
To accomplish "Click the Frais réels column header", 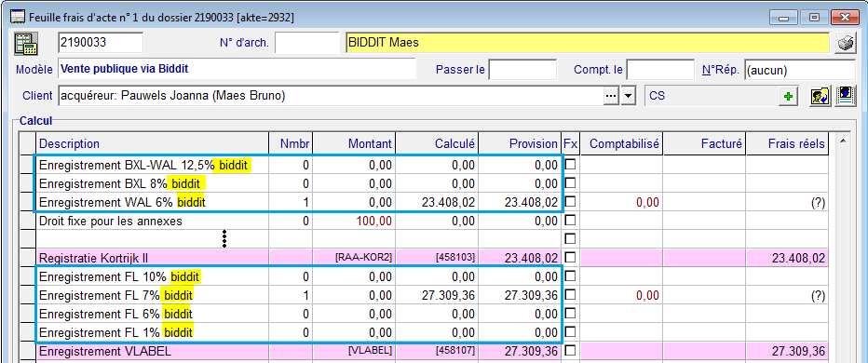I will click(x=787, y=144).
